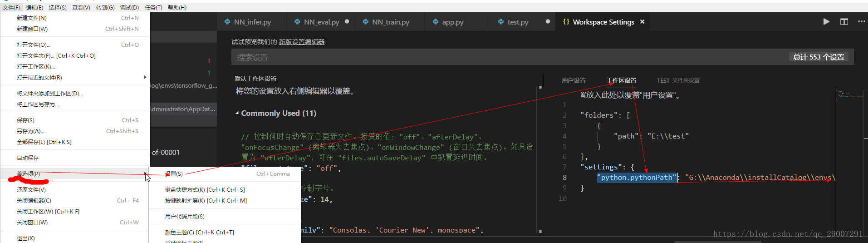The image size is (868, 243).
Task: Select 按键映射扩展(K) submenu entry
Action: pyautogui.click(x=225, y=200)
